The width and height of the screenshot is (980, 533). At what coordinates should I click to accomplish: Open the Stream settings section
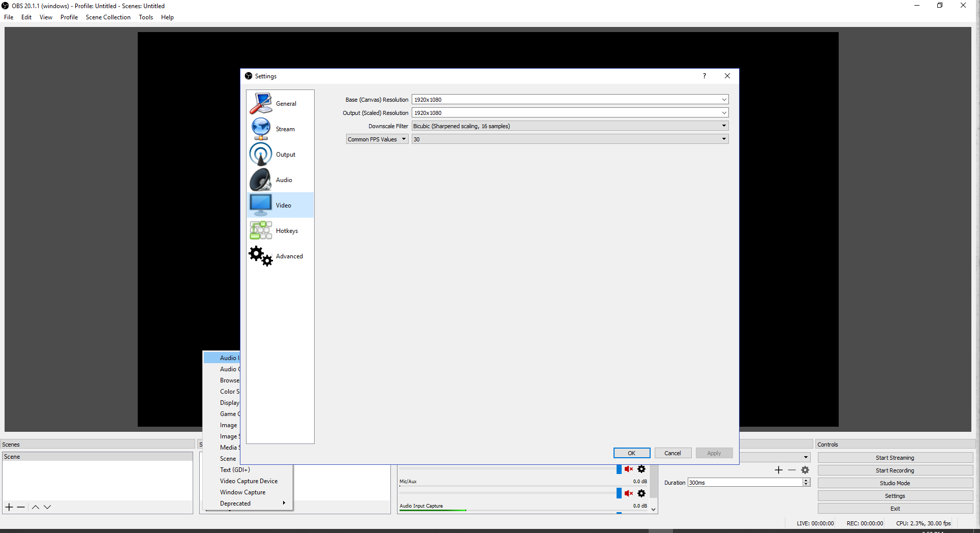pyautogui.click(x=280, y=129)
